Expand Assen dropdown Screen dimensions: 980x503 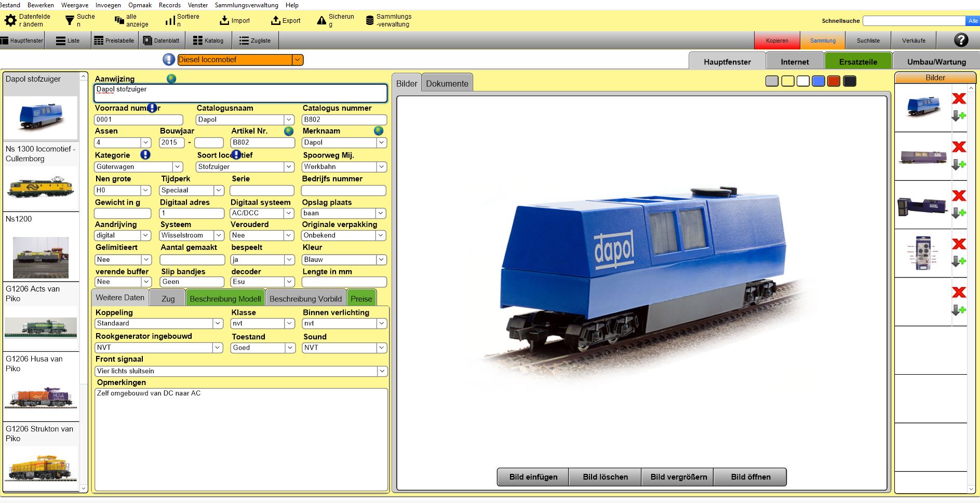tap(145, 142)
